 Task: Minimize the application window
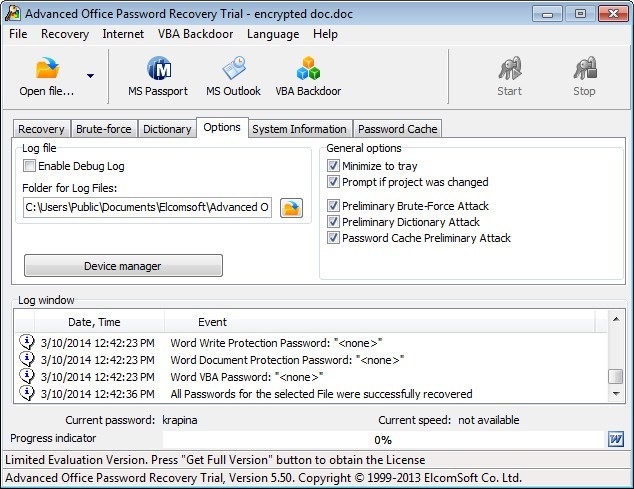point(547,14)
